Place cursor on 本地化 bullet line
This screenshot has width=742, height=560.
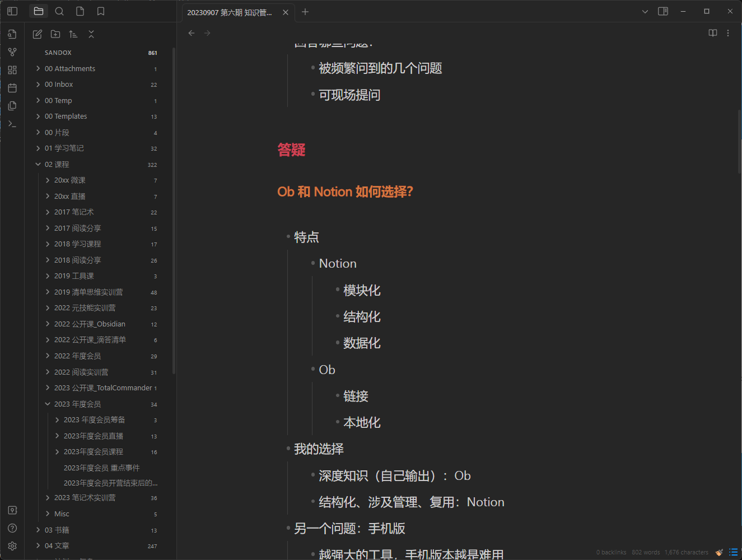(x=362, y=422)
